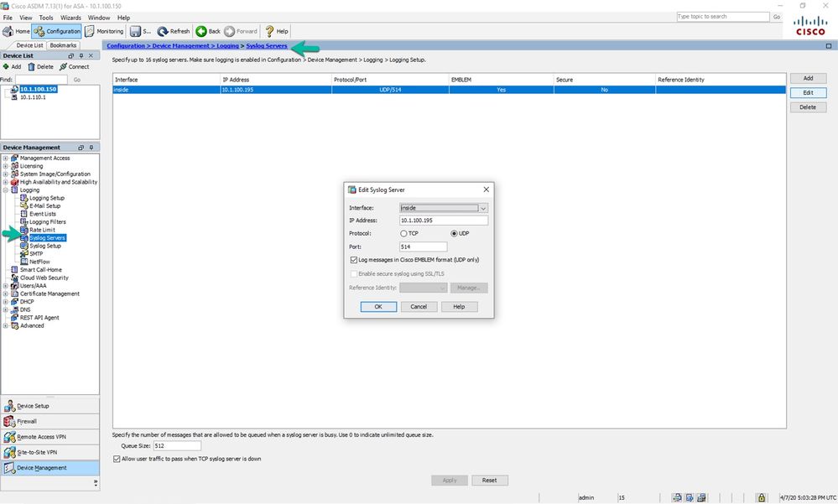Delete device using the trash icon

(x=40, y=67)
